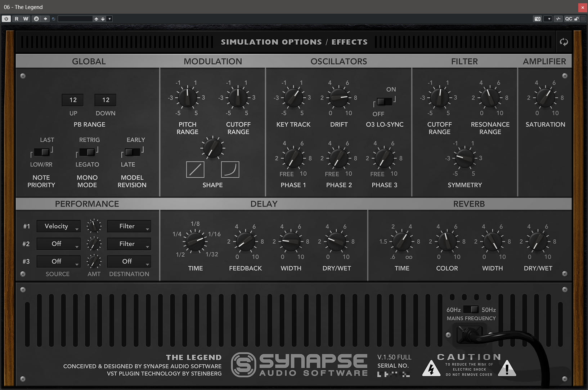588x390 pixels.
Task: Flip the Mono Mode retrig/legato switch
Action: (x=87, y=152)
